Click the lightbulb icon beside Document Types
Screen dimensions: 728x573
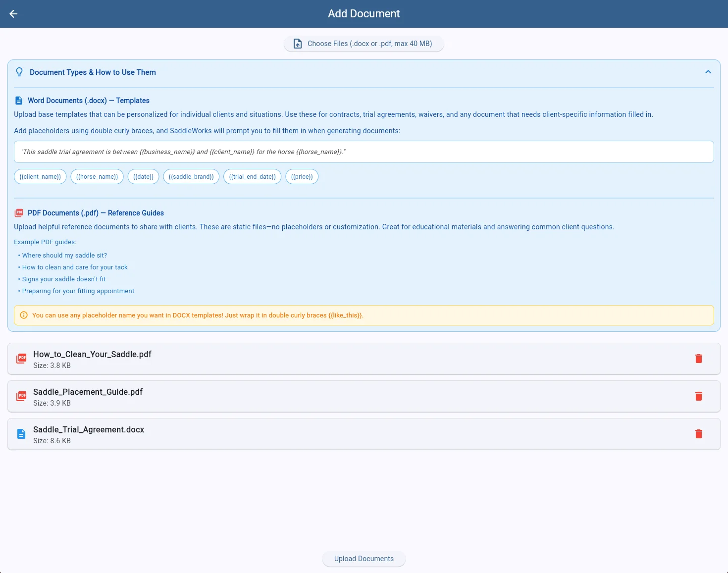19,72
